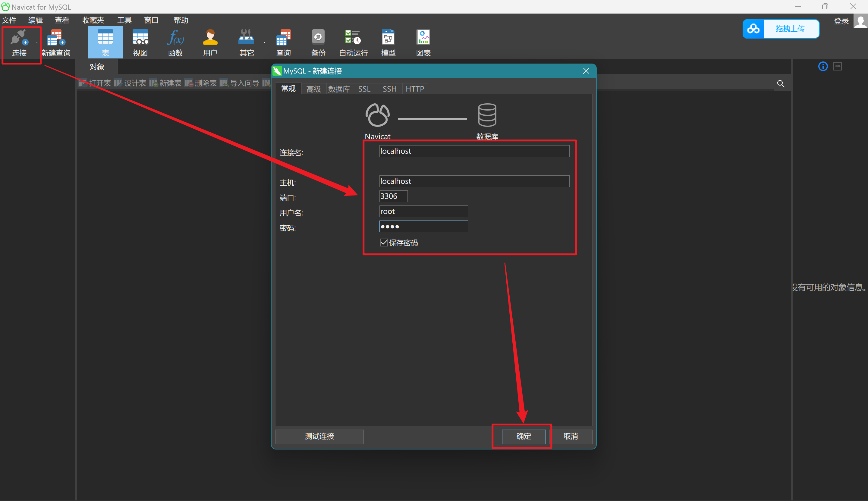Click the user avatar icon beside 登录

(861, 22)
